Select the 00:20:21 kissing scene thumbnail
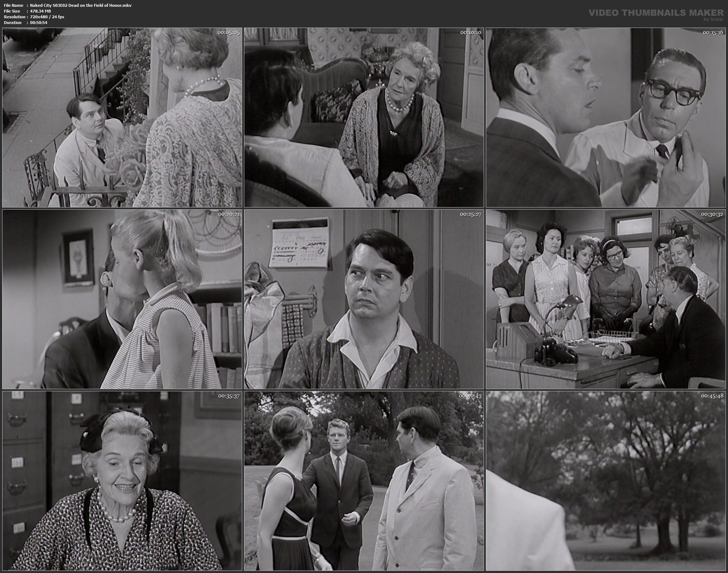728x573 pixels. [x=122, y=299]
